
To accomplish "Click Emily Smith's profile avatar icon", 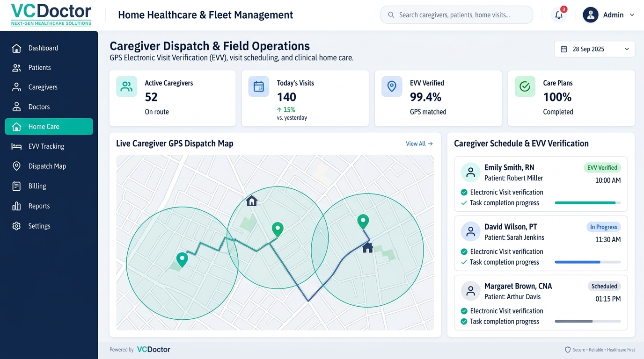I will tap(470, 172).
